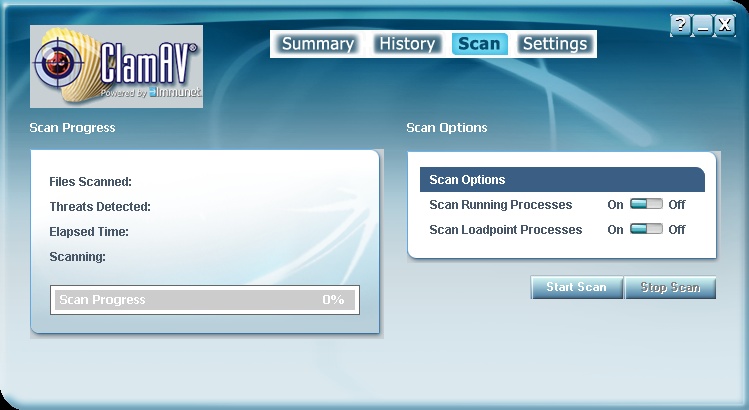
Task: Toggle Scan Running Processes switch
Action: [x=646, y=204]
